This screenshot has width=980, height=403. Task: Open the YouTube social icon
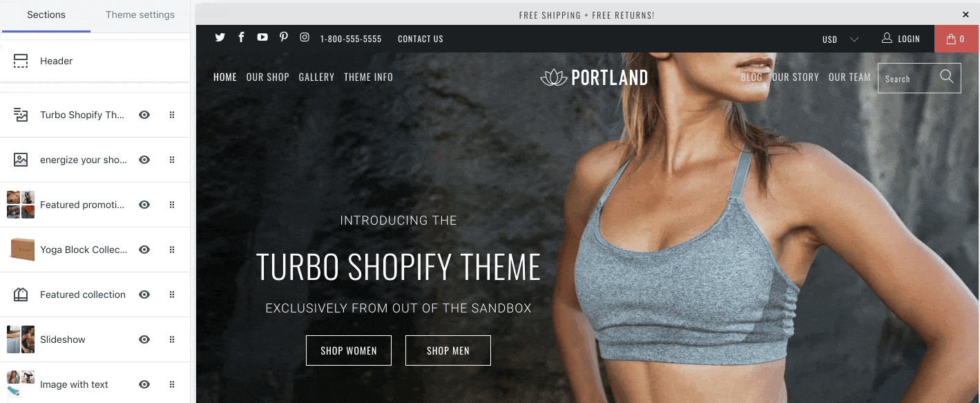point(262,37)
